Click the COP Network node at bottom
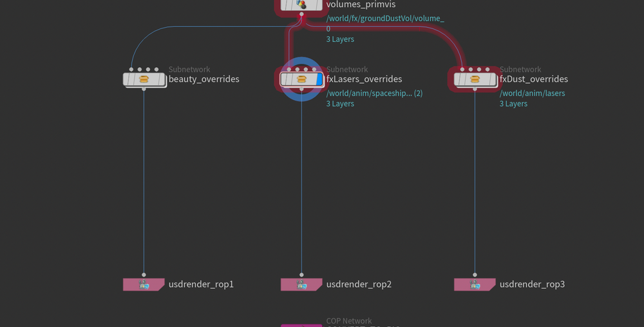The width and height of the screenshot is (644, 327). tap(301, 326)
